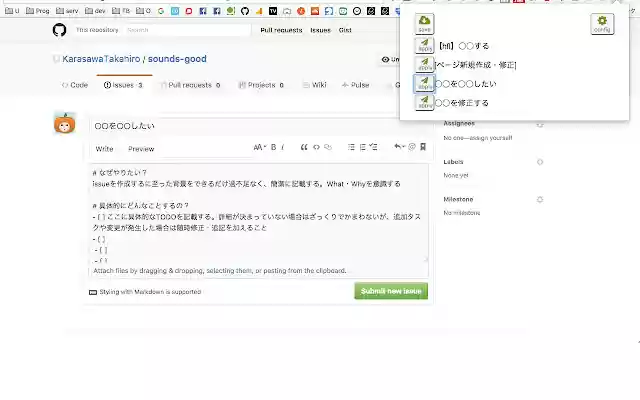Screen dimensions: 640x400
Task: Click Issues in top navigation
Action: [x=320, y=30]
